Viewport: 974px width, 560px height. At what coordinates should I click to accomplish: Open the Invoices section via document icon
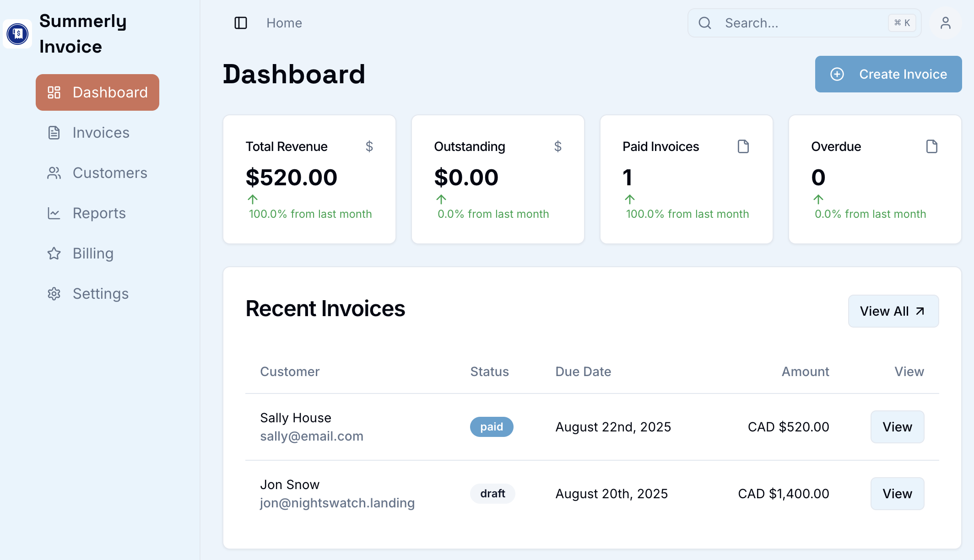tap(54, 132)
